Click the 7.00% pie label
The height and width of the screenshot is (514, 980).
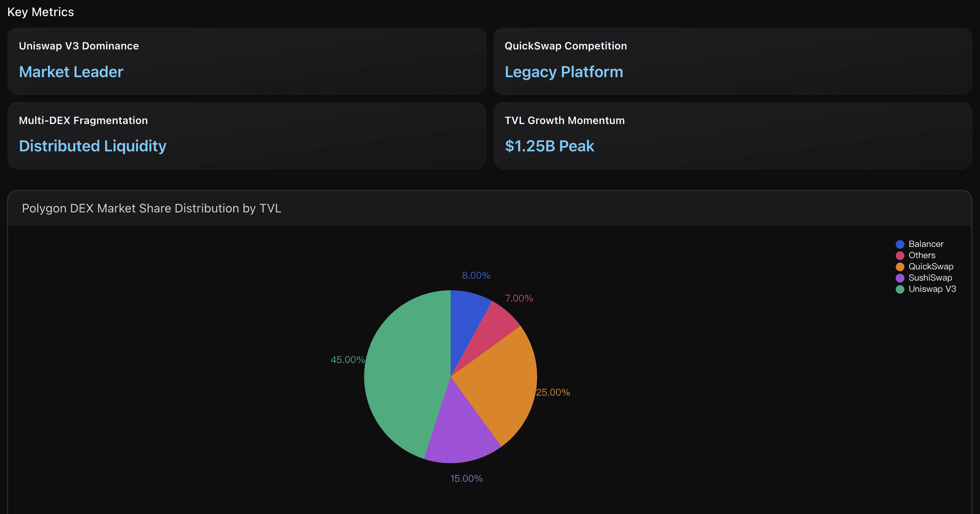coord(518,299)
